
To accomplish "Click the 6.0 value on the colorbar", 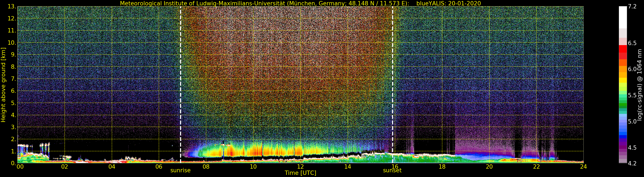I will (632, 69).
